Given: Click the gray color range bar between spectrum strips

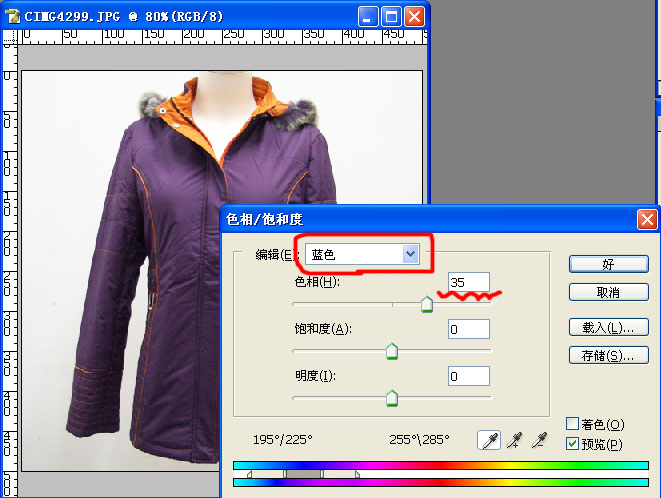Looking at the screenshot, I should [303, 473].
